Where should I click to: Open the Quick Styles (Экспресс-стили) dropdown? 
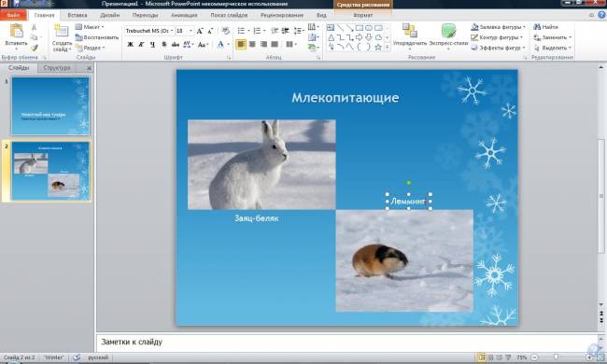click(x=448, y=36)
